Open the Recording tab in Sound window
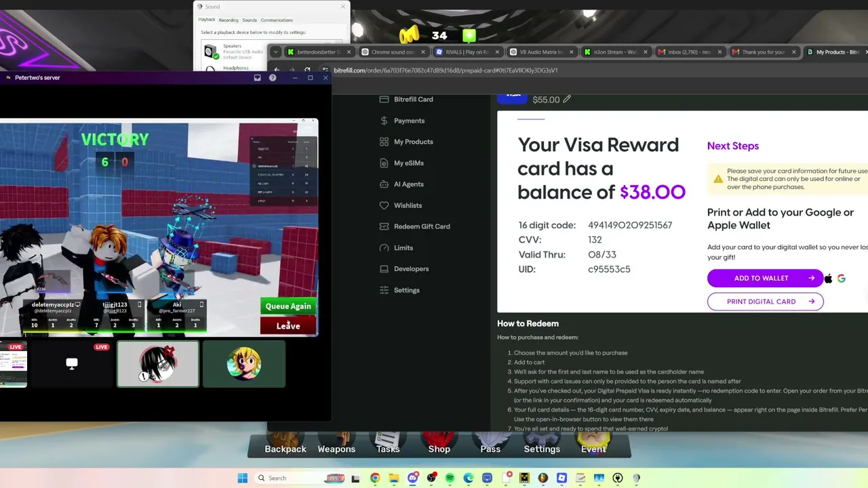The height and width of the screenshot is (488, 868). [x=229, y=20]
